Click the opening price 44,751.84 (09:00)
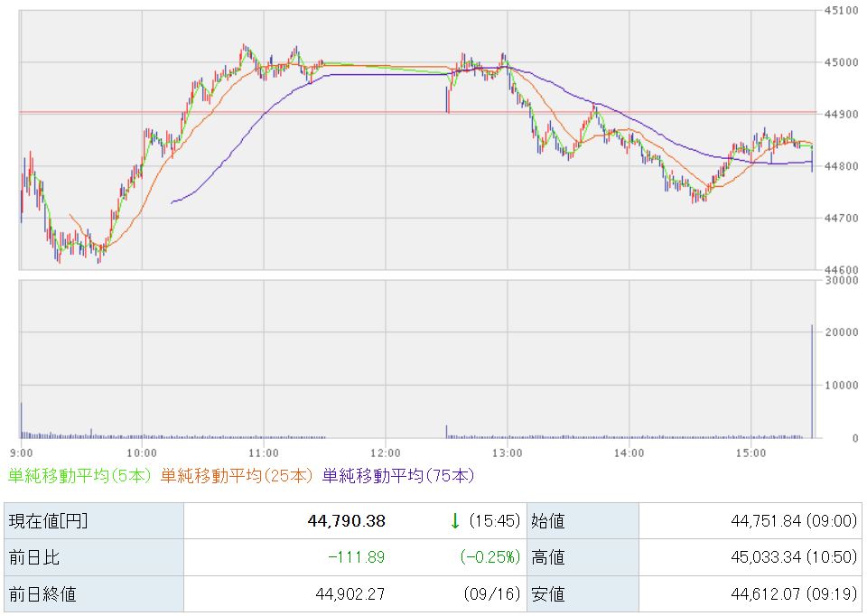 coord(794,521)
